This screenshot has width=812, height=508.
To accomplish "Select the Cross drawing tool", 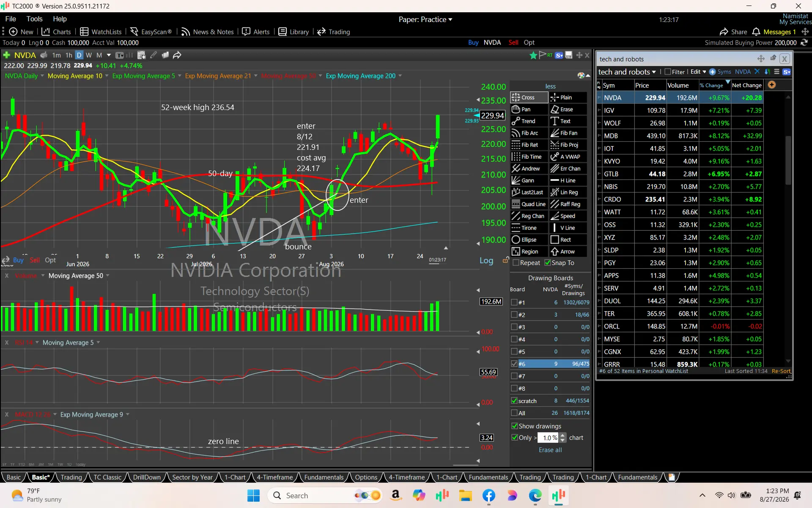I will 529,97.
